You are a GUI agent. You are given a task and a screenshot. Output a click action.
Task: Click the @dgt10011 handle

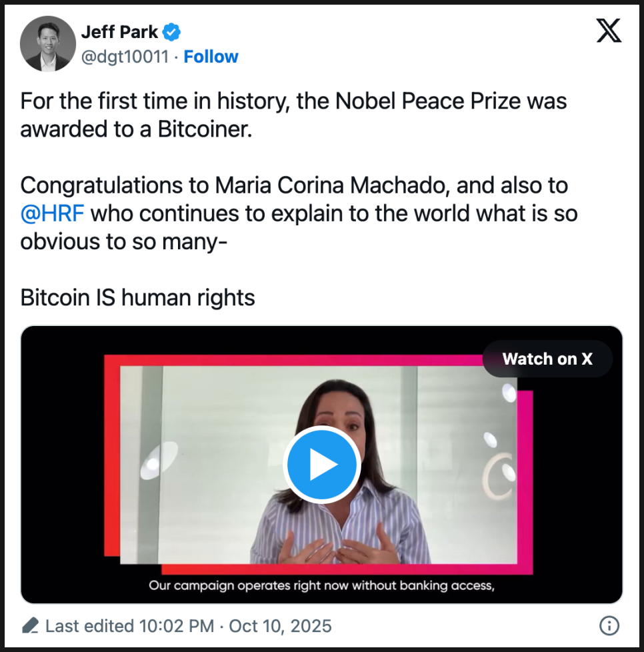(x=125, y=57)
